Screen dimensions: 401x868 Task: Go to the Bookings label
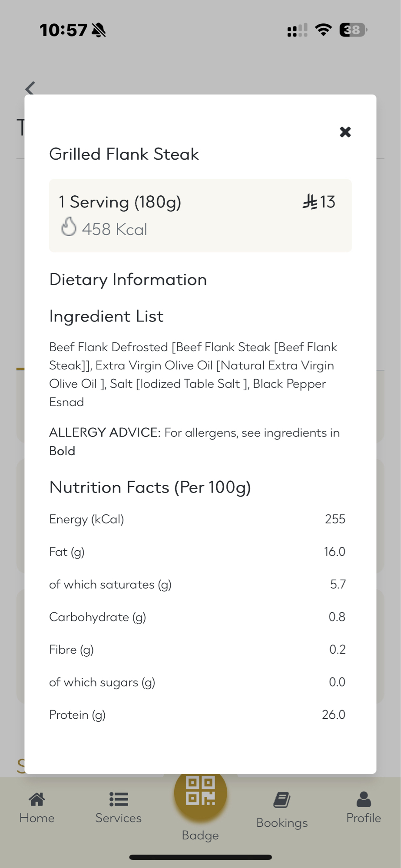click(x=282, y=822)
